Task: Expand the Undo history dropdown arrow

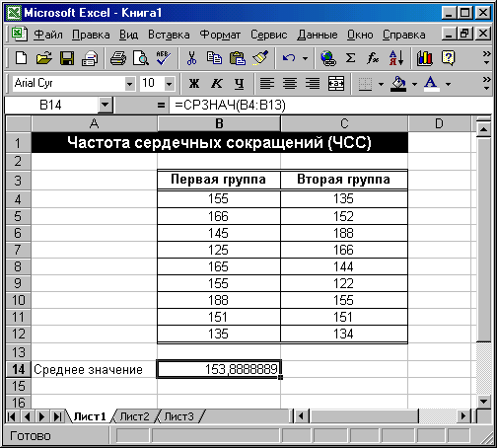Action: pos(305,58)
